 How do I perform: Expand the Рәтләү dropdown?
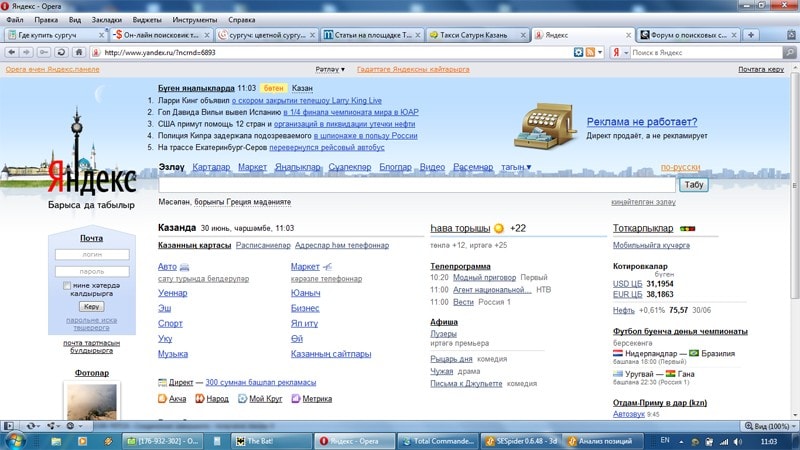330,69
